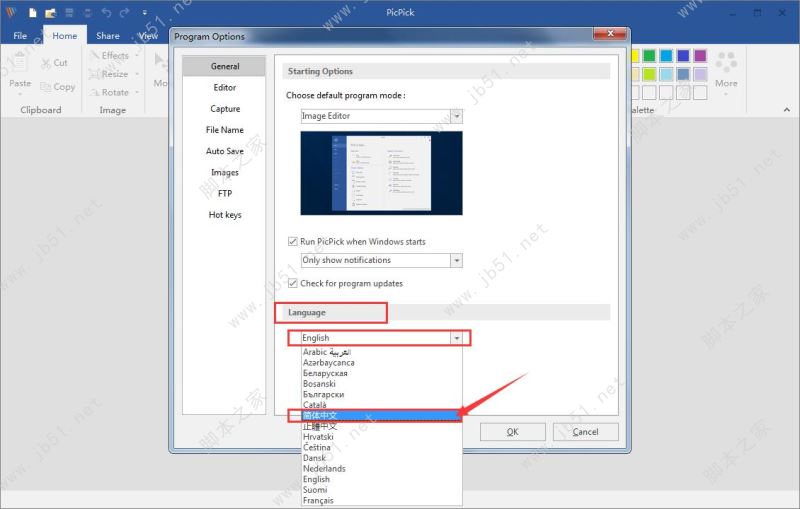Choose Azərbaycanca in the language list
800x509 pixels.
(x=381, y=363)
